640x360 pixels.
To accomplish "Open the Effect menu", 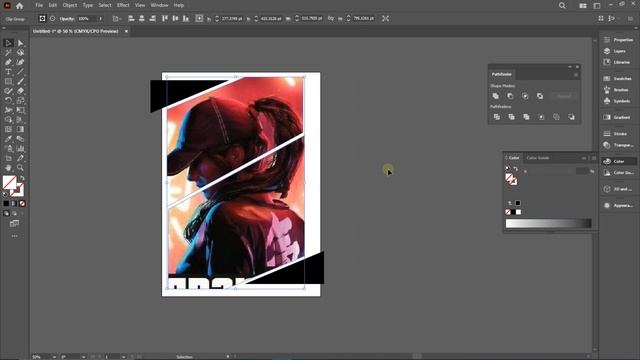I will (x=123, y=5).
